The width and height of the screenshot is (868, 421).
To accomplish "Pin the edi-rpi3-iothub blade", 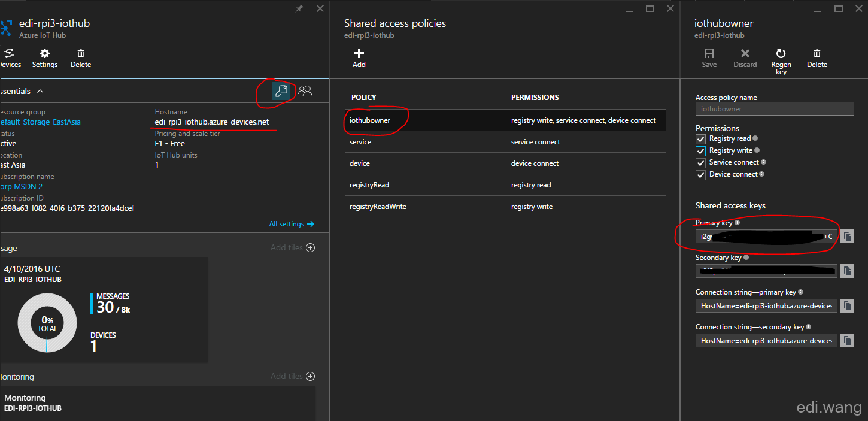I will (299, 8).
